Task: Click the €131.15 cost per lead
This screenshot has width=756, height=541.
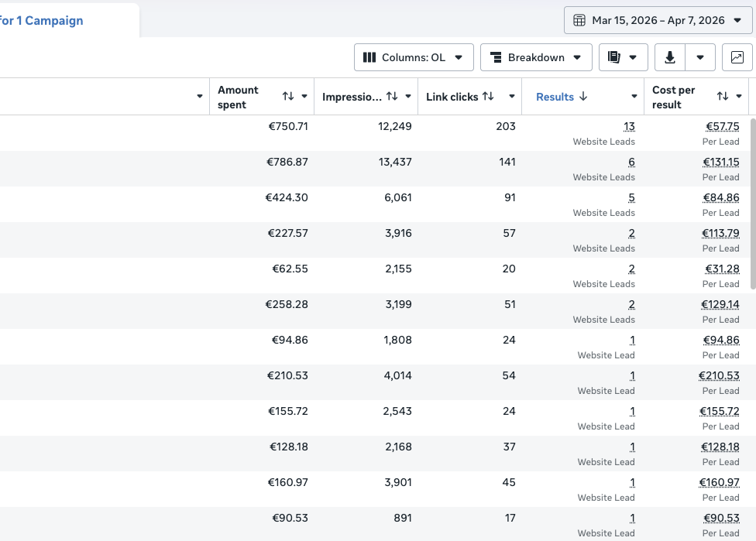Action: 721,162
